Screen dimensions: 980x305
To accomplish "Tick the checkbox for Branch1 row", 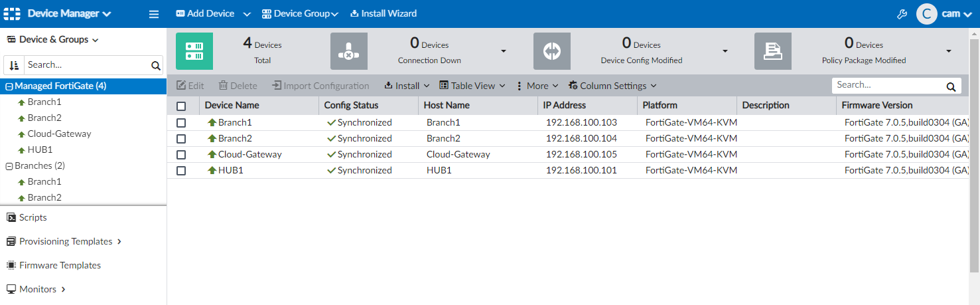I will point(181,122).
